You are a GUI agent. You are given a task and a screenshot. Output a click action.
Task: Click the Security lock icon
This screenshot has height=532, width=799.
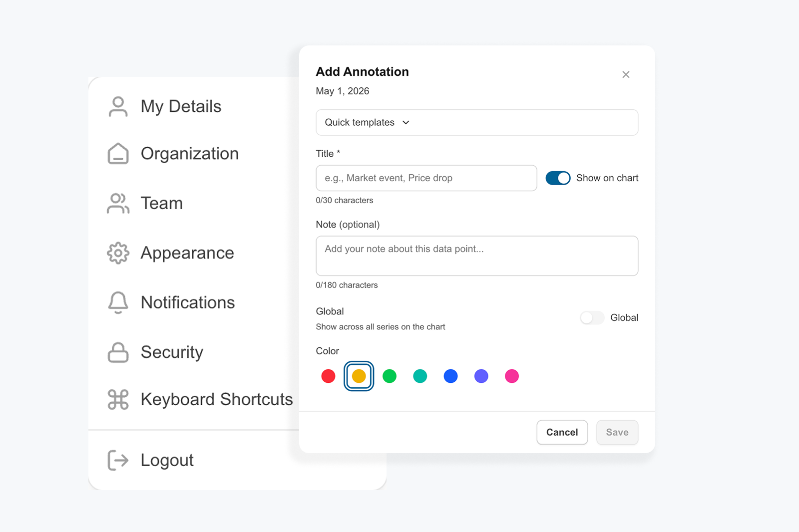tap(118, 352)
